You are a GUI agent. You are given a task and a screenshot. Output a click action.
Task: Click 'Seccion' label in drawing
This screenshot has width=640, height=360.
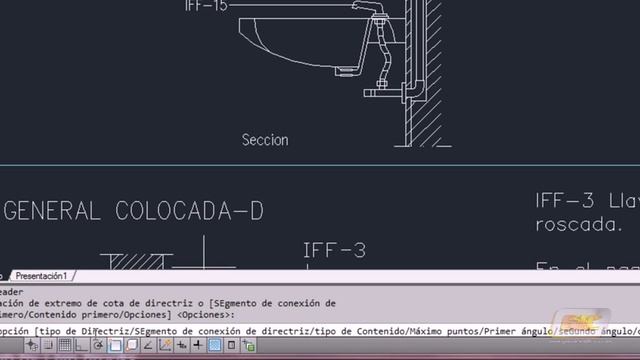265,140
